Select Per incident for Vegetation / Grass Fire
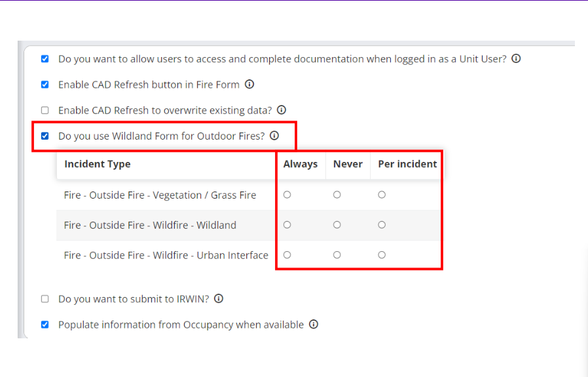 (x=382, y=195)
